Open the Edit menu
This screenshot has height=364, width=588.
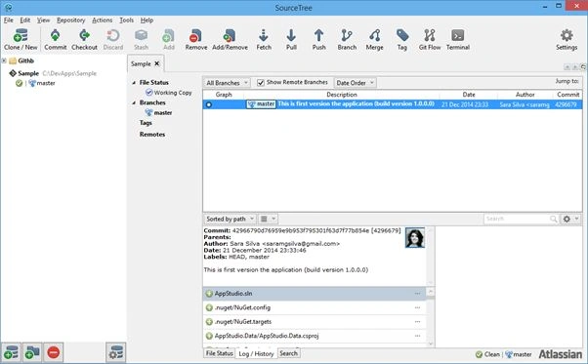point(25,20)
